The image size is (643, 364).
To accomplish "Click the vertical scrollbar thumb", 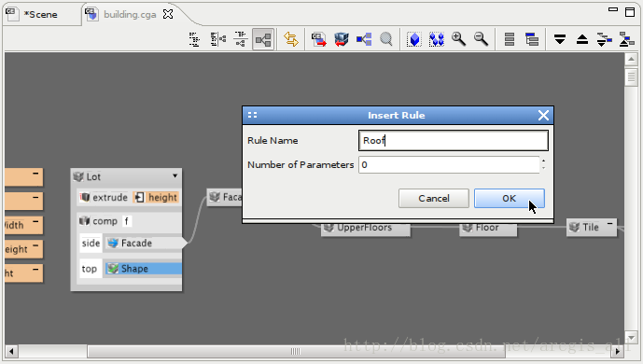I will pyautogui.click(x=631, y=77).
